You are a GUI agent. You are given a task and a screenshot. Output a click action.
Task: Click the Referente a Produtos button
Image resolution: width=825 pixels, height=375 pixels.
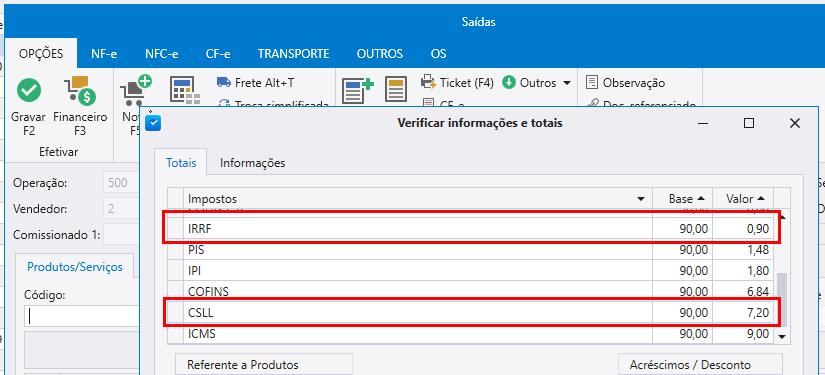263,364
